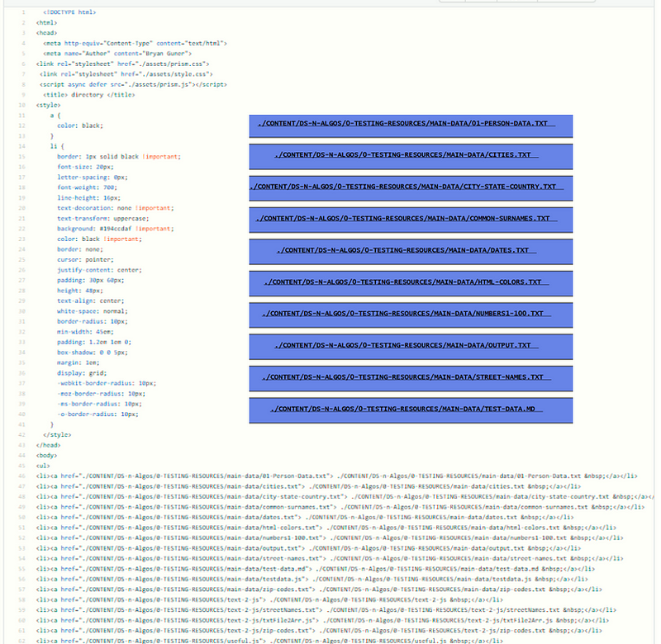Click the <!DOCTYPE html> code line
The height and width of the screenshot is (644, 661).
69,12
